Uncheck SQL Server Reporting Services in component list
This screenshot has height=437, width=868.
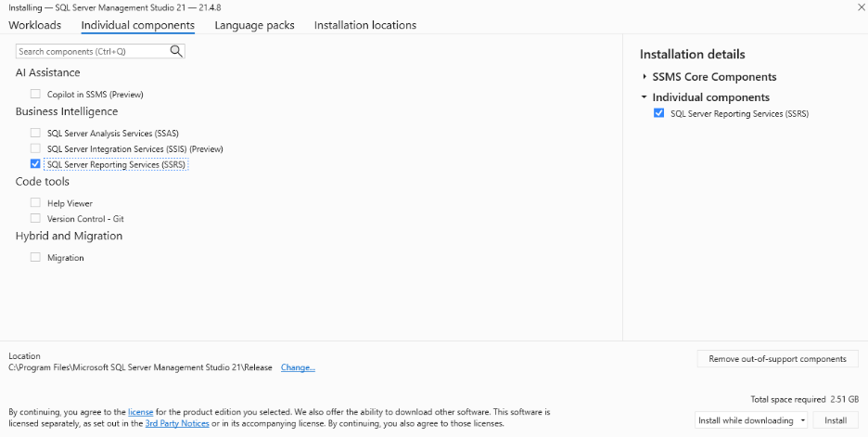click(x=35, y=164)
